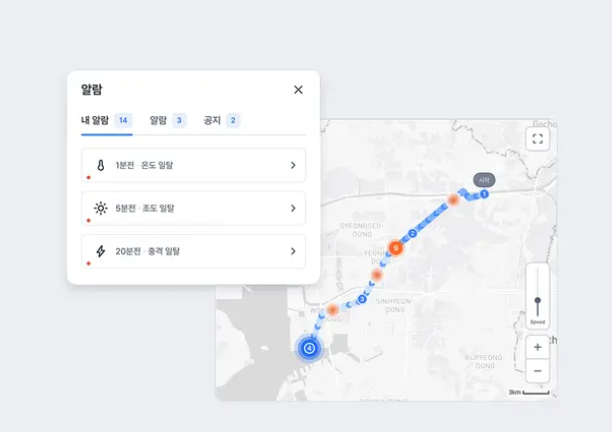Expand the 1분전 온도 일탈 alarm chevron
The width and height of the screenshot is (612, 432).
pos(293,165)
